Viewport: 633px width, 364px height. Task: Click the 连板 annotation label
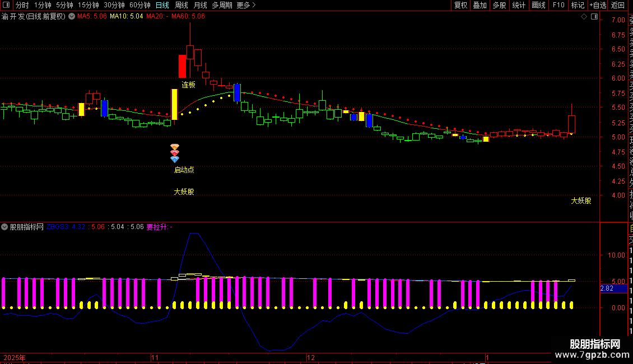[188, 85]
